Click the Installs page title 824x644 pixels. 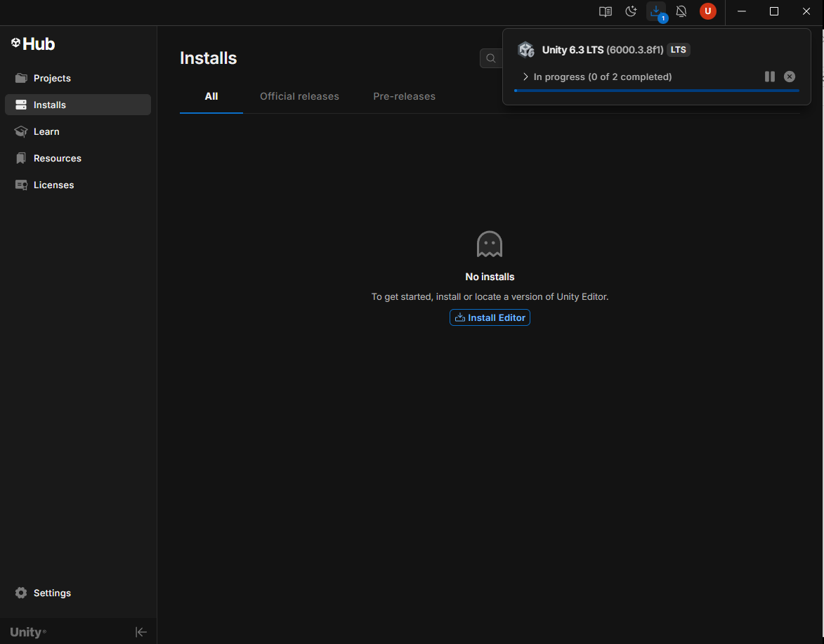tap(208, 58)
